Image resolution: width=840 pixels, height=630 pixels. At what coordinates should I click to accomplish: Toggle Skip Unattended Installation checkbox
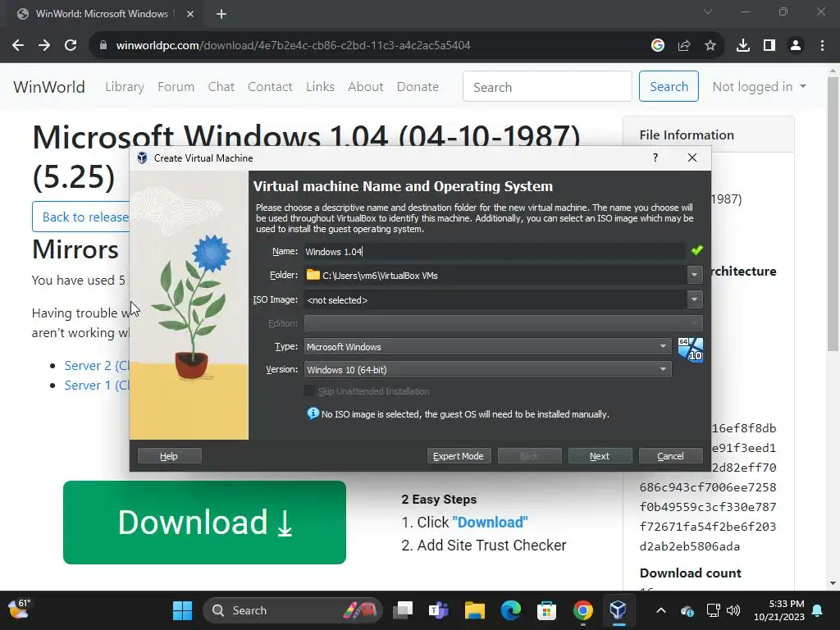click(309, 391)
